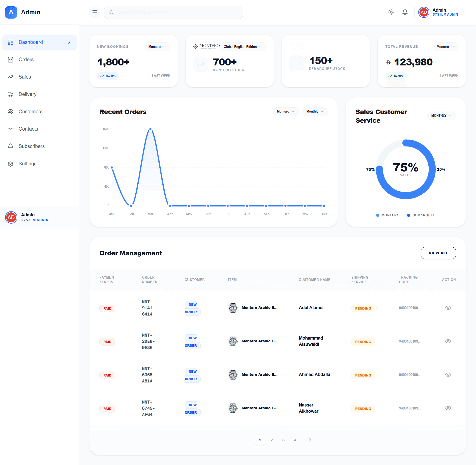Open notifications via the bell icon
The image size is (476, 465).
click(405, 12)
